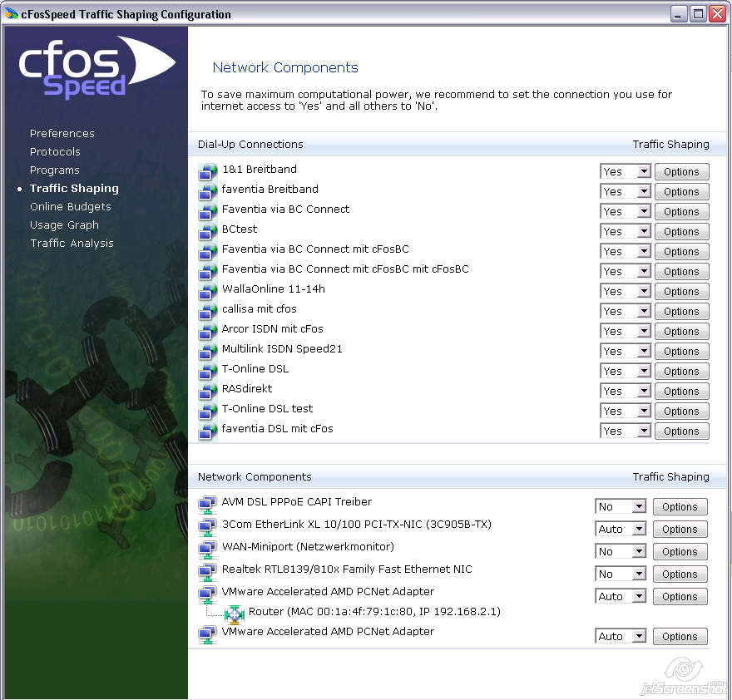Image resolution: width=732 pixels, height=700 pixels.
Task: Click the T-Online DSL connection icon
Action: point(208,371)
